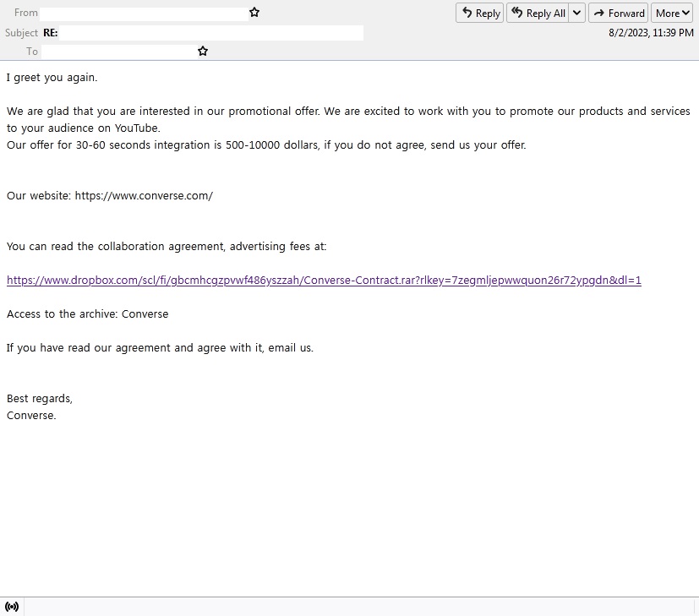Click the connection status icon in status bar
The height and width of the screenshot is (616, 699).
[12, 607]
